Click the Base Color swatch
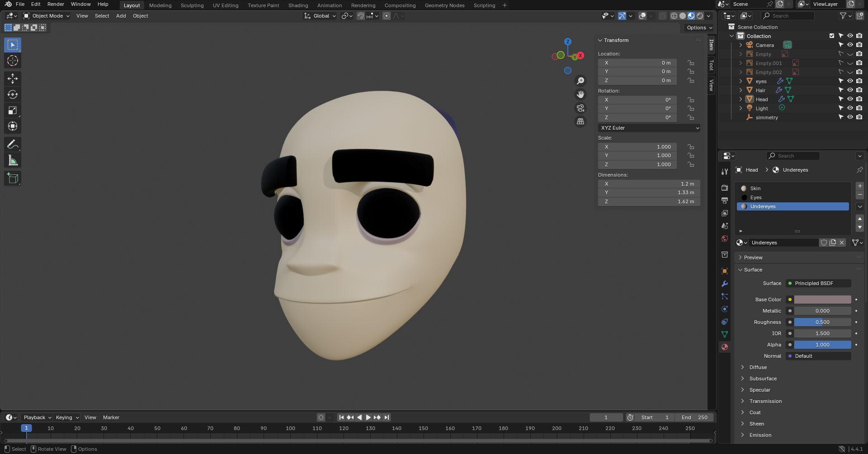This screenshot has height=454, width=868. click(822, 300)
